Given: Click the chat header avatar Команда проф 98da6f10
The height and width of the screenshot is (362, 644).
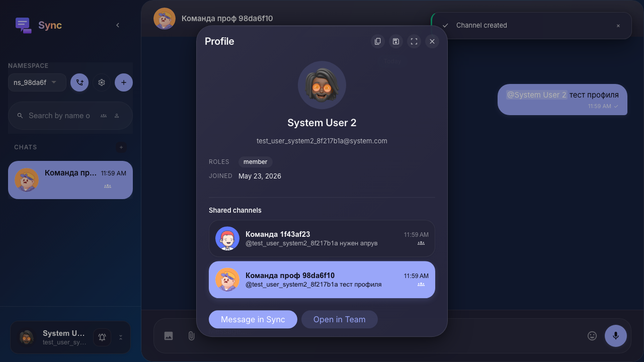Looking at the screenshot, I should tap(165, 19).
